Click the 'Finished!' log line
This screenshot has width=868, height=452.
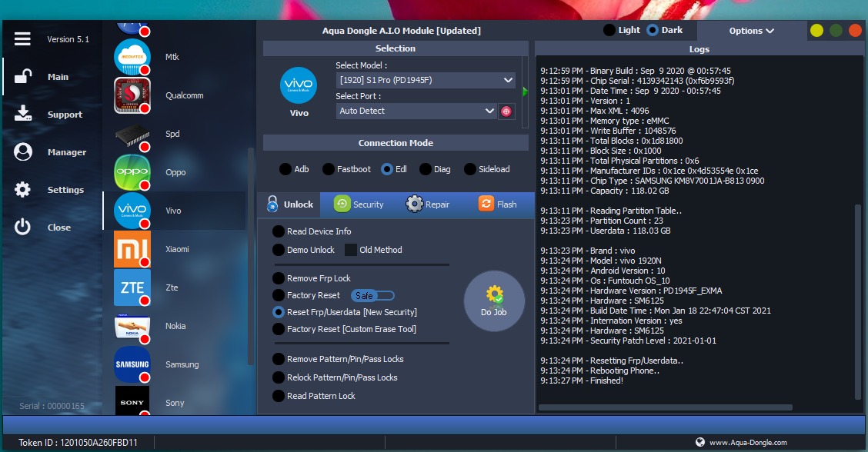tap(582, 381)
